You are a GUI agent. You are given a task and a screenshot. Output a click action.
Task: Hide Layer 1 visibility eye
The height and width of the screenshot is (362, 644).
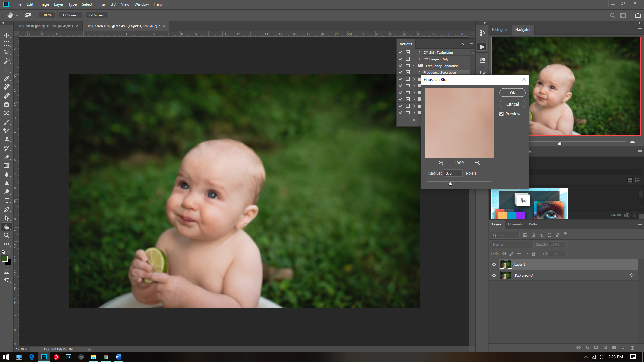coord(494,264)
